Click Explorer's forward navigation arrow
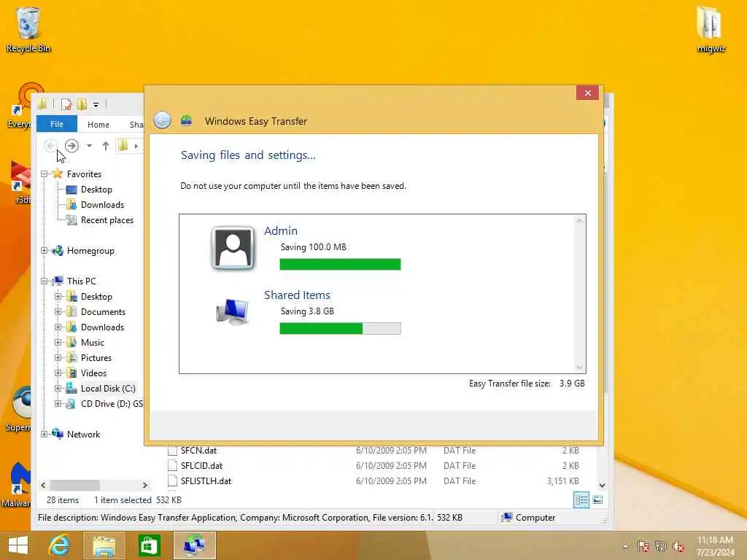This screenshot has width=747, height=560. [x=71, y=145]
